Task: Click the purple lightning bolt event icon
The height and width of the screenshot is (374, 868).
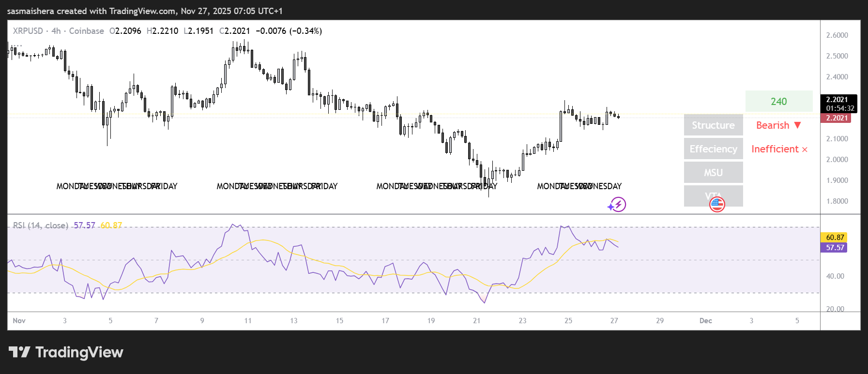Action: [617, 205]
